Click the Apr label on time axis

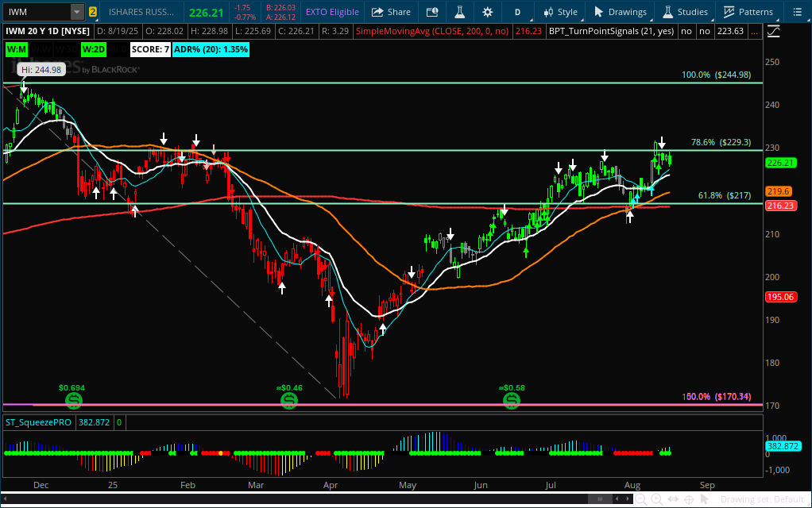point(331,485)
